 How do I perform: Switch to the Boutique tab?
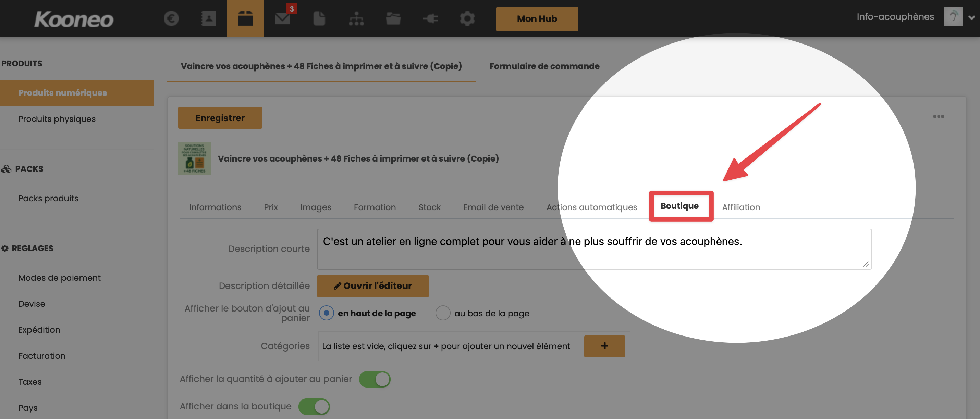(x=679, y=206)
